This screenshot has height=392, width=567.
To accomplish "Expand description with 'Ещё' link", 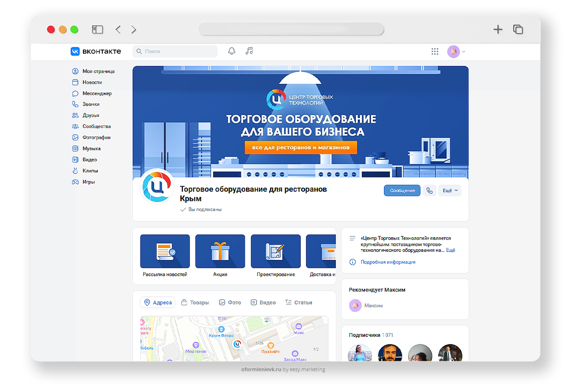I will point(450,250).
